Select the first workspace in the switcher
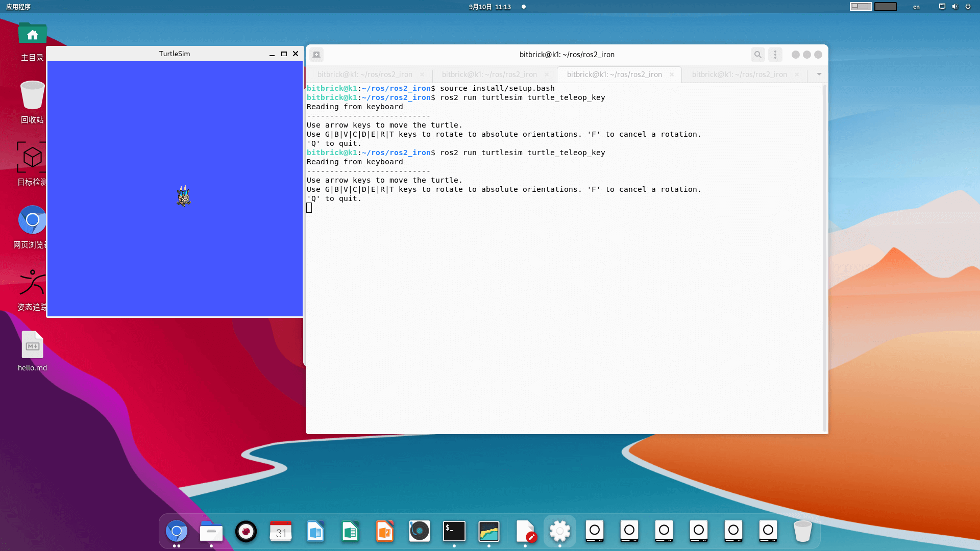The image size is (980, 551). click(x=861, y=7)
